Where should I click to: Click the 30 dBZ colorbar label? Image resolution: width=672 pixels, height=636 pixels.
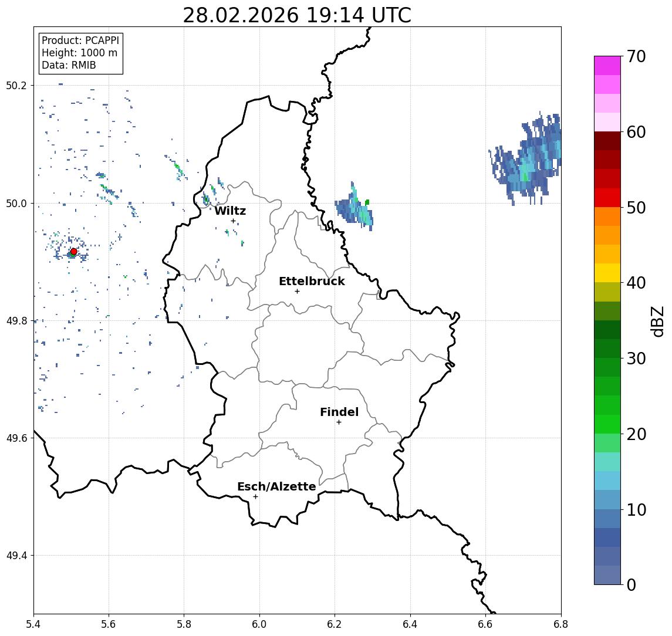[636, 358]
